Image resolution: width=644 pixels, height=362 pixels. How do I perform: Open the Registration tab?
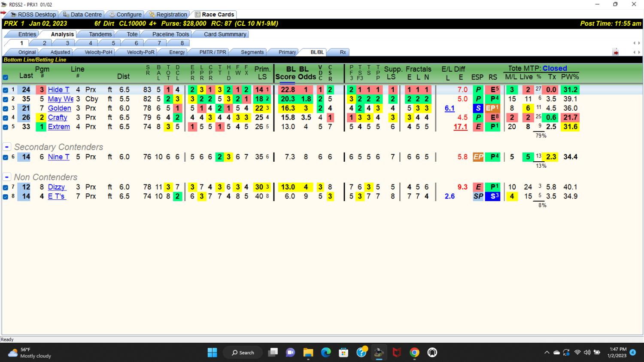[168, 15]
